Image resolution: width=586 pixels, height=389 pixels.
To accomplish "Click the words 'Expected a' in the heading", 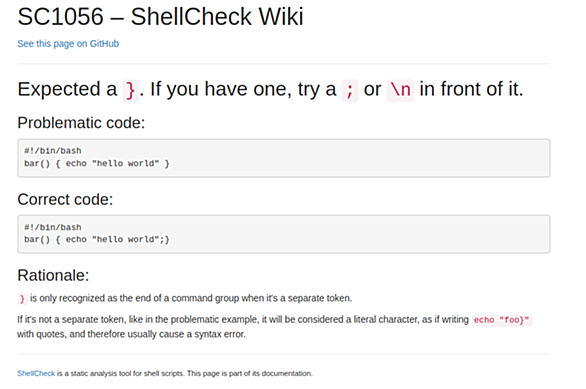I will pos(67,89).
